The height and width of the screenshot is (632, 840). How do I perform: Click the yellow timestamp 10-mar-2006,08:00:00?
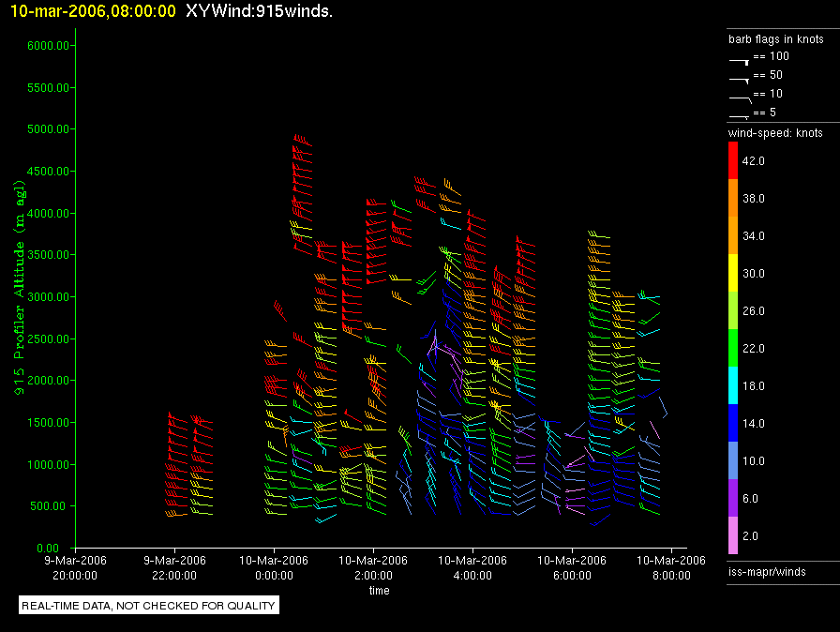click(x=89, y=10)
